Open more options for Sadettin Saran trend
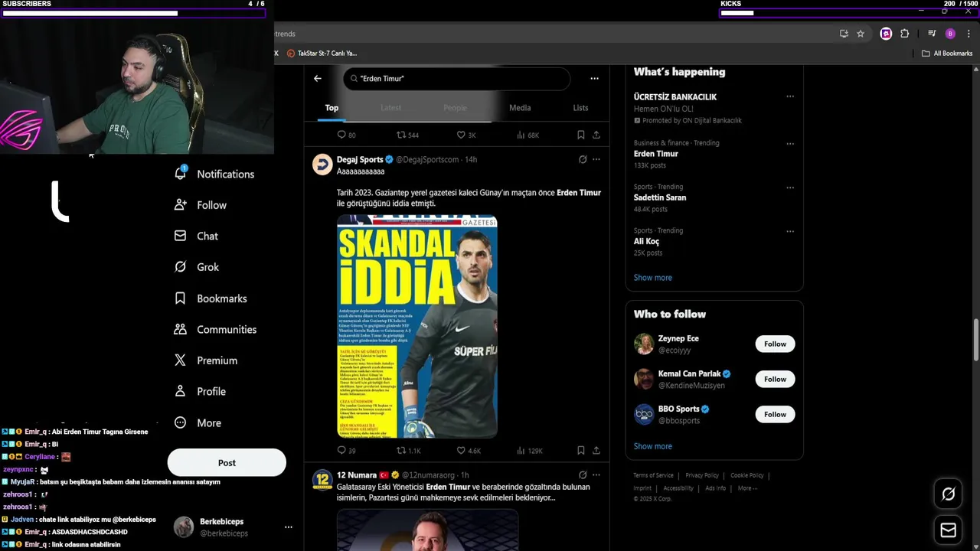This screenshot has width=980, height=551. tap(790, 187)
